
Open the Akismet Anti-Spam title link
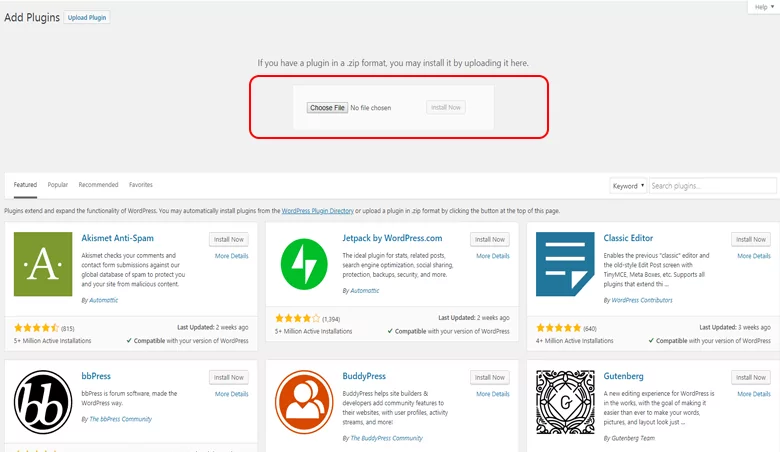point(117,238)
